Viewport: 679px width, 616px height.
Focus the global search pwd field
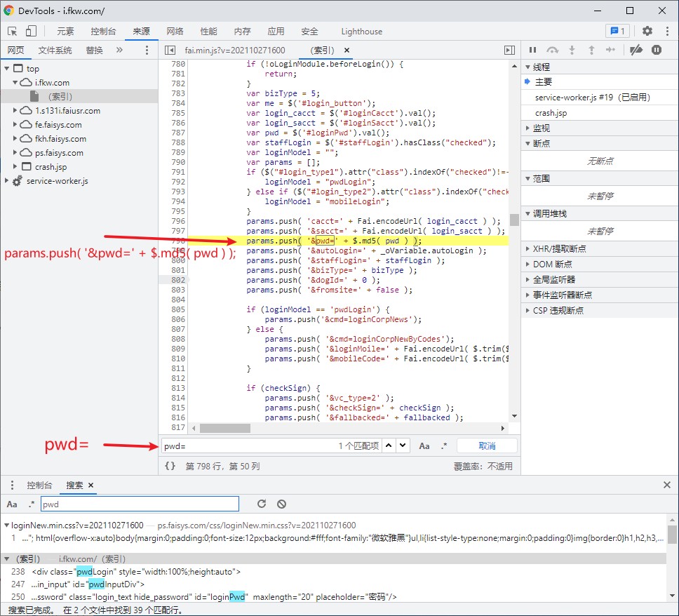click(x=140, y=504)
